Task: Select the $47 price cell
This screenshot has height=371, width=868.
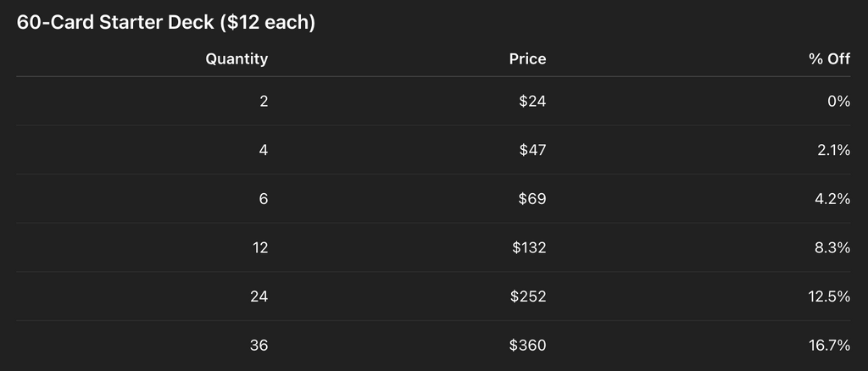Action: [532, 151]
